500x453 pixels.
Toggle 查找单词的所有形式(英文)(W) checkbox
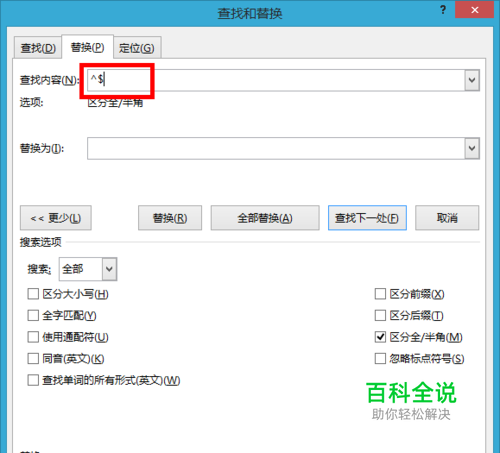[33, 380]
